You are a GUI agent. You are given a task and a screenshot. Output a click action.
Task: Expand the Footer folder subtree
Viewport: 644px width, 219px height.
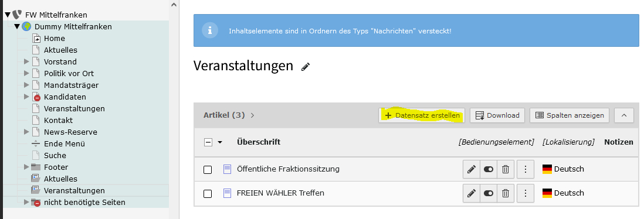[x=27, y=167]
